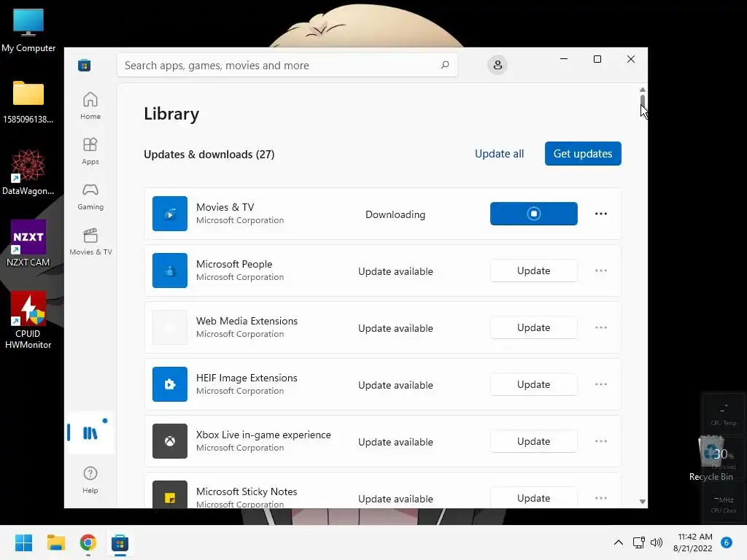Screen dimensions: 747x560
Task: Open the Windows Start menu
Action: coord(23,542)
